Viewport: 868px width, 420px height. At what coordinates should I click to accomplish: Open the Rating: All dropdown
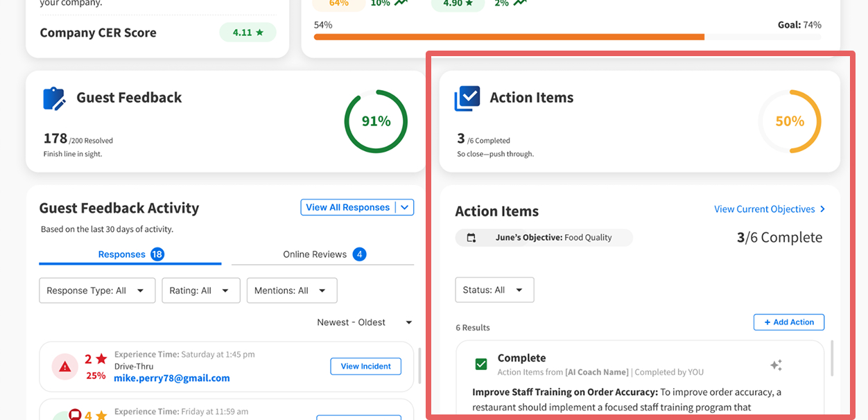tap(201, 290)
